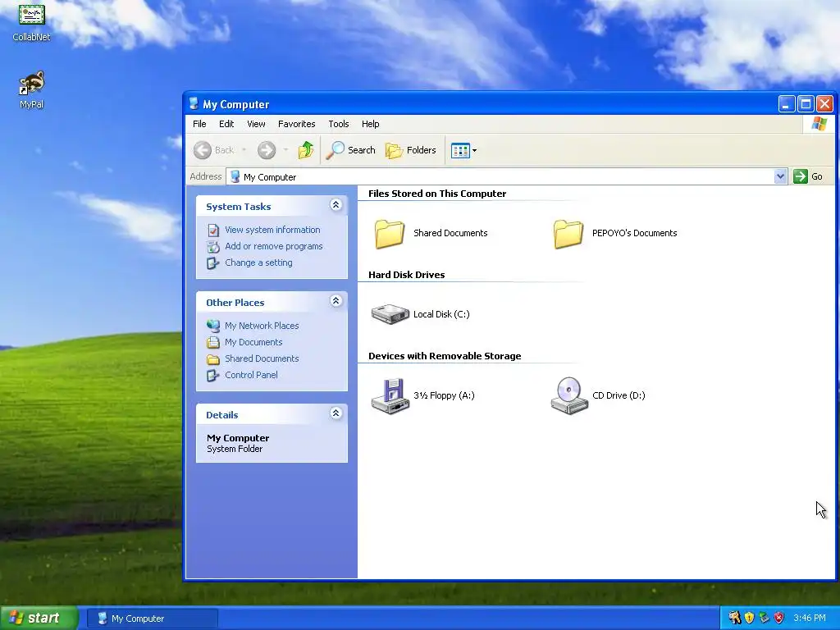Open the Tools menu
The height and width of the screenshot is (630, 840).
tap(338, 124)
